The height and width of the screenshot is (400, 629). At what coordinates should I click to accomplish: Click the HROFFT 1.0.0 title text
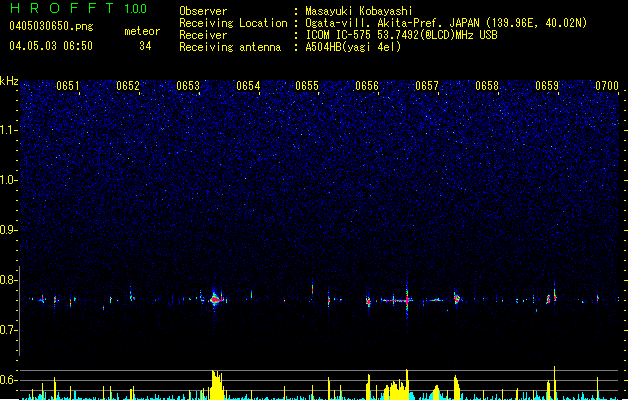[78, 8]
